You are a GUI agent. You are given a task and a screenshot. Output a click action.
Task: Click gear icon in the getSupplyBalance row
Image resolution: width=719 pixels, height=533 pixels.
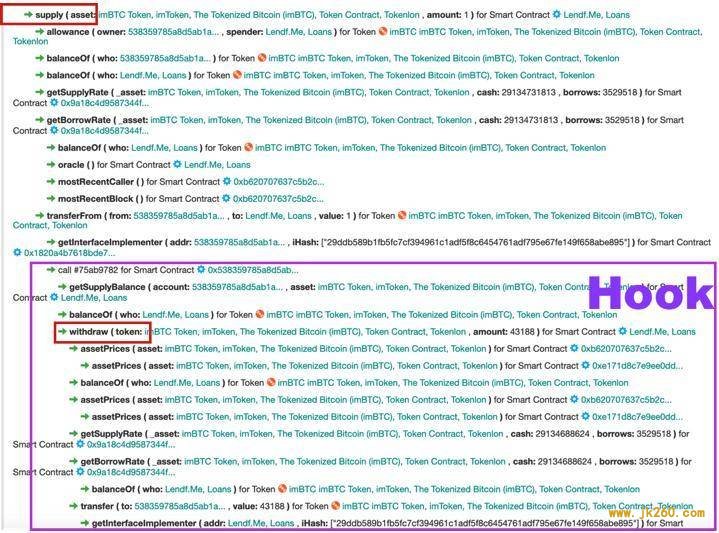pos(54,297)
